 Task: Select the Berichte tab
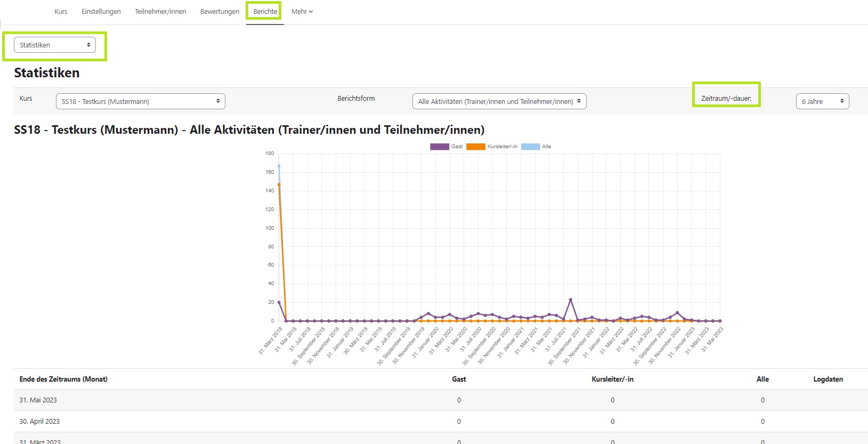click(265, 11)
